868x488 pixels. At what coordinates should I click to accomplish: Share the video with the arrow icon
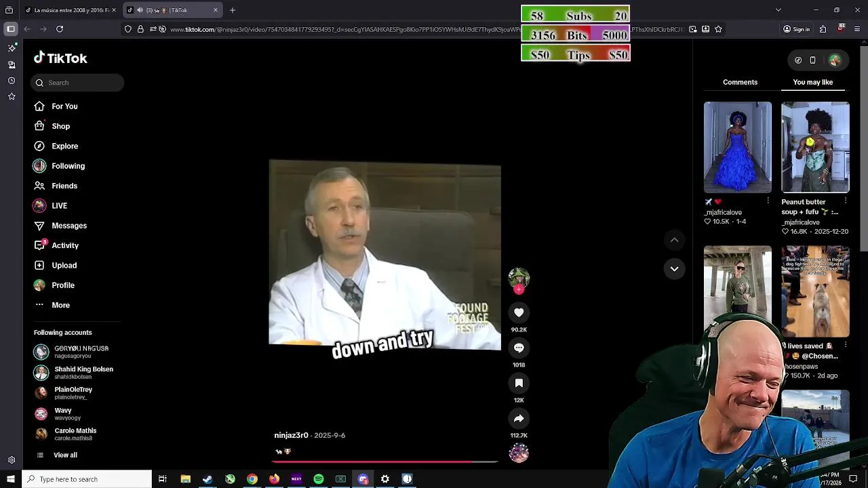(519, 418)
